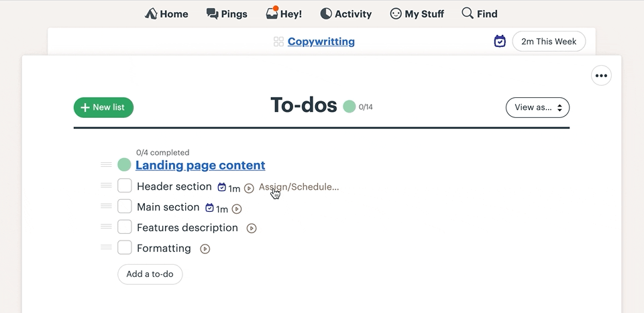644x313 pixels.
Task: Start timer on Header section play icon
Action: click(x=249, y=188)
